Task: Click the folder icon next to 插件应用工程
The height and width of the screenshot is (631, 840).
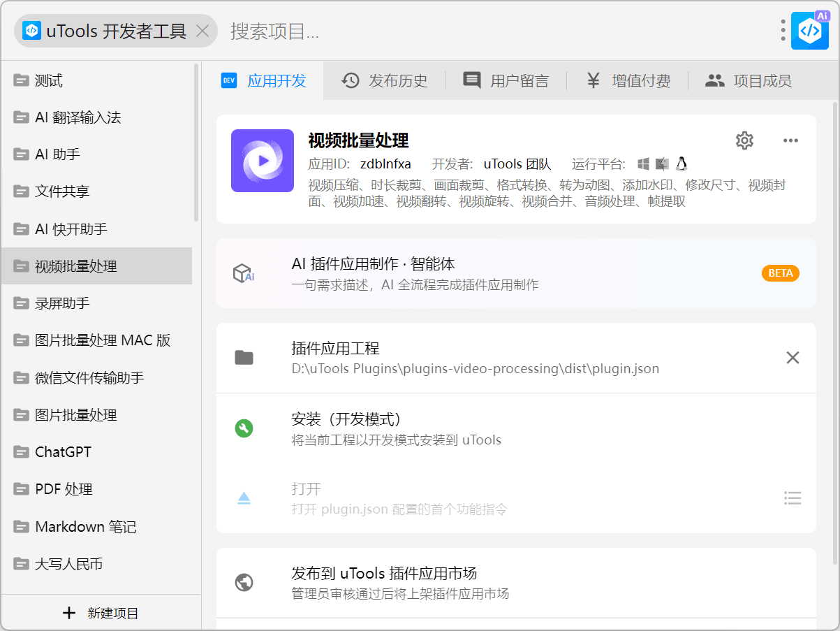Action: 244,358
